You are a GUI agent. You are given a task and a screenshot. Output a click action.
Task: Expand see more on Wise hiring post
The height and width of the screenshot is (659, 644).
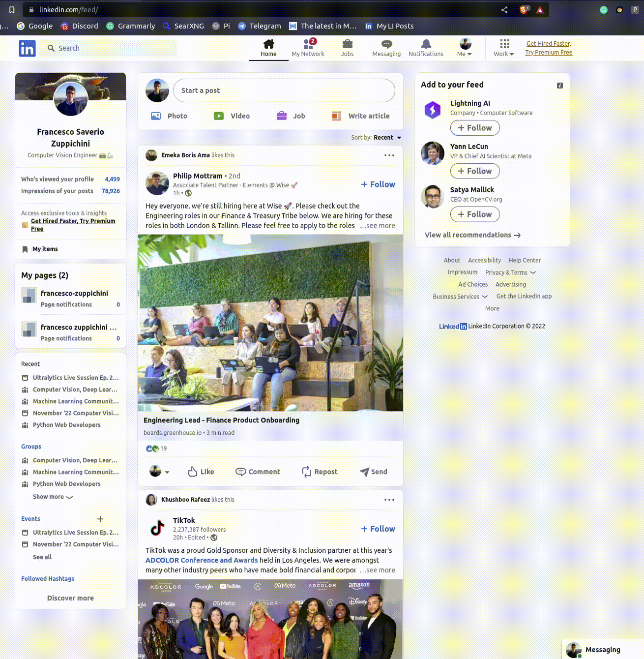378,226
